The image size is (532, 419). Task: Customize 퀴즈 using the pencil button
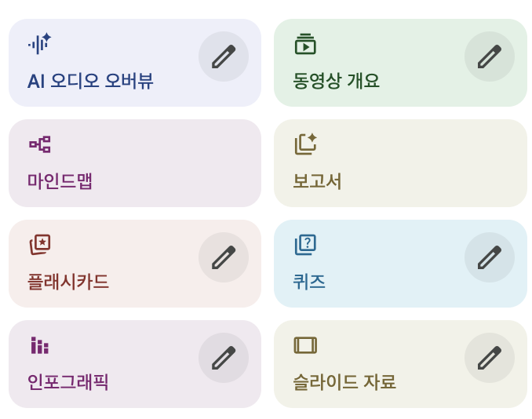tap(490, 257)
